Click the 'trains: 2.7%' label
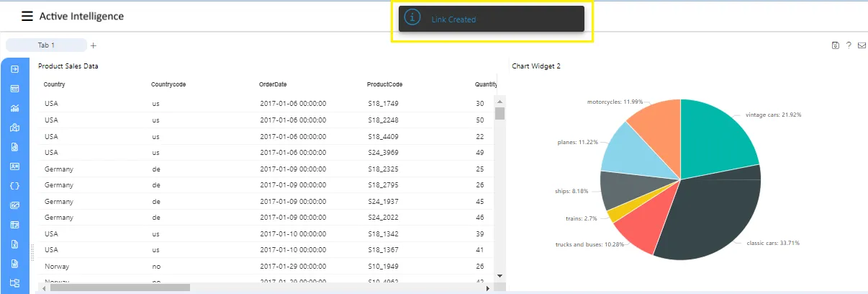 coord(582,218)
